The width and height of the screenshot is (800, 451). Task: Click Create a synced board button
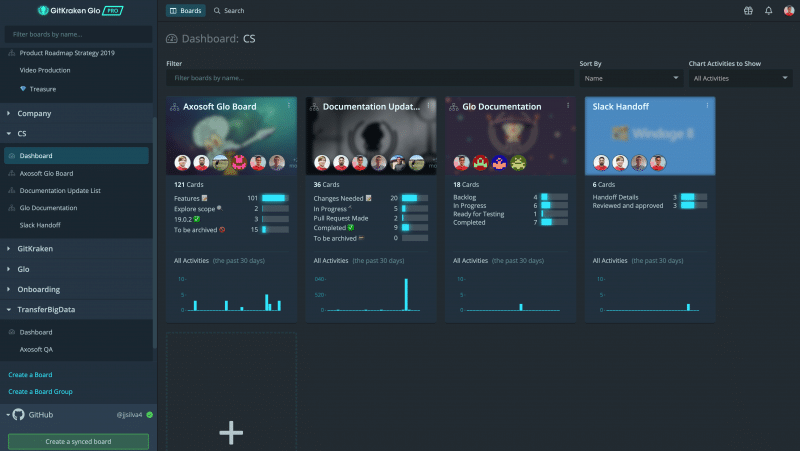(x=78, y=441)
